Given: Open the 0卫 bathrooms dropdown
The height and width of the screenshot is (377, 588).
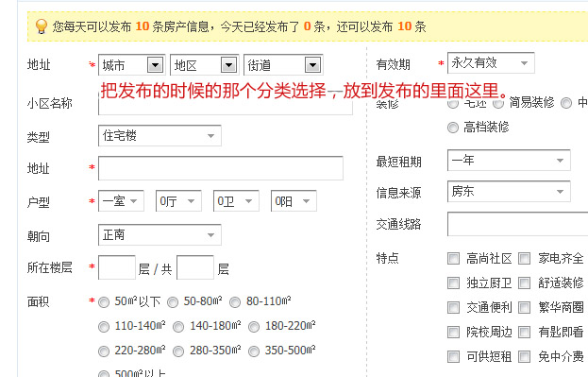Looking at the screenshot, I should (x=236, y=201).
